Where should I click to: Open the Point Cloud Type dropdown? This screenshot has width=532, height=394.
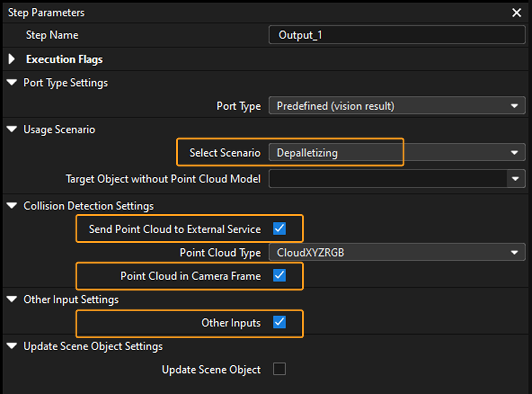pos(397,252)
